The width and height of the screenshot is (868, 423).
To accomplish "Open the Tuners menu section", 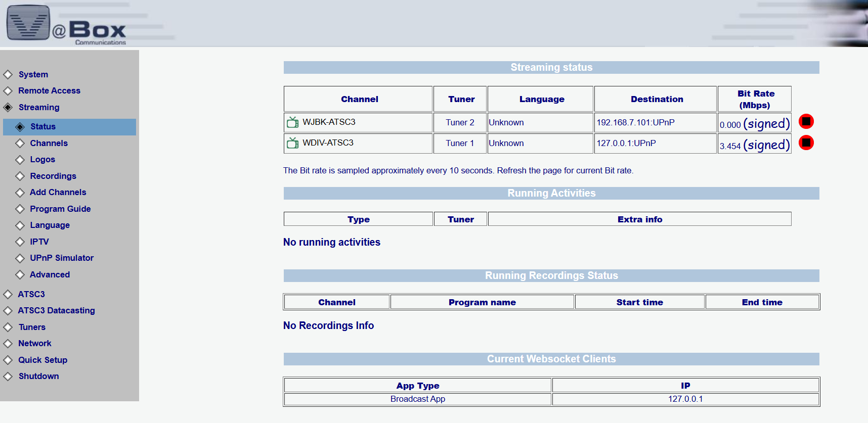I will tap(32, 327).
